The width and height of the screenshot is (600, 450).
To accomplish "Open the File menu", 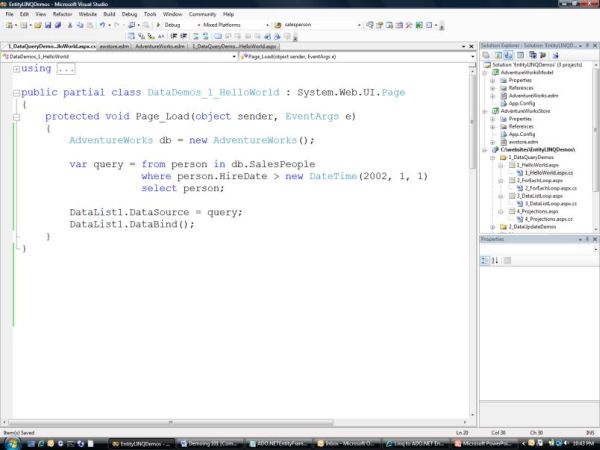I will click(10, 14).
